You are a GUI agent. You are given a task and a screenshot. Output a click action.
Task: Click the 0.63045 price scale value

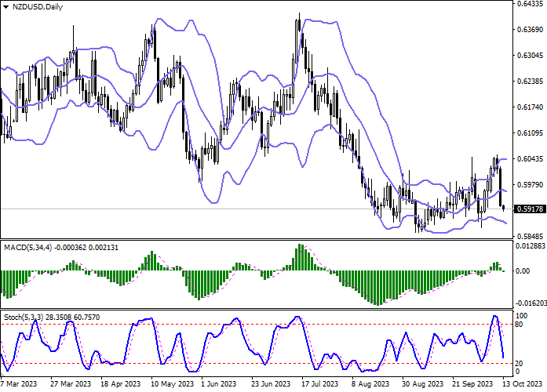[530, 56]
